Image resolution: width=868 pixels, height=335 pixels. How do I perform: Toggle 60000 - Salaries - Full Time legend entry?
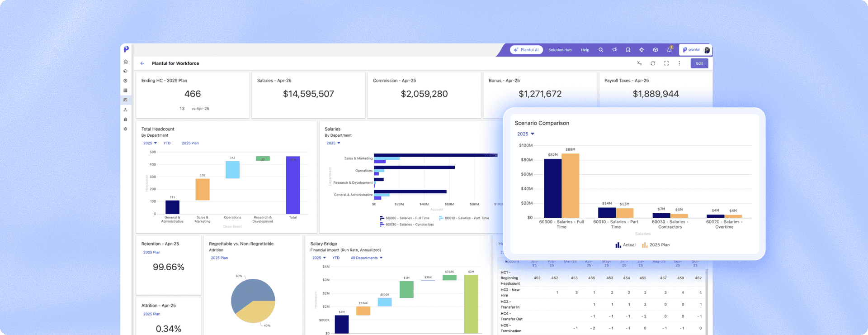405,218
